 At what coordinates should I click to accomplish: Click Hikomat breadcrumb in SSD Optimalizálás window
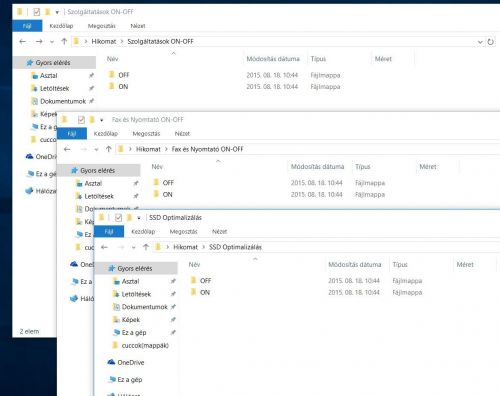pos(185,247)
